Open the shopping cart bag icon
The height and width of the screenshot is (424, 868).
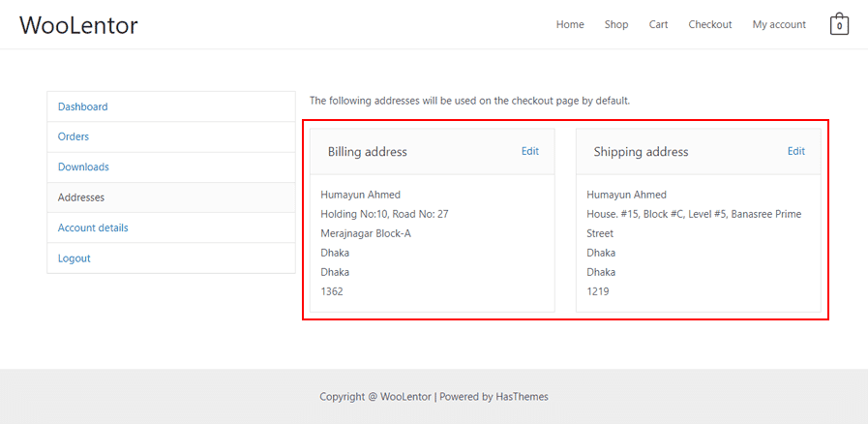839,25
